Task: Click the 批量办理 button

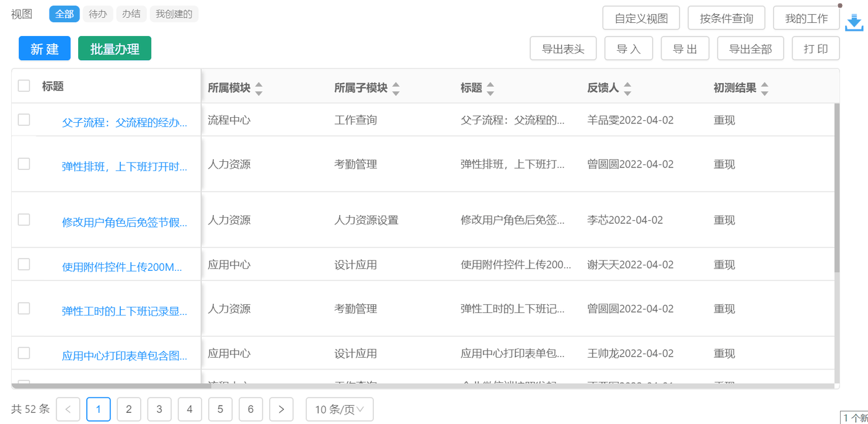Action: [115, 48]
